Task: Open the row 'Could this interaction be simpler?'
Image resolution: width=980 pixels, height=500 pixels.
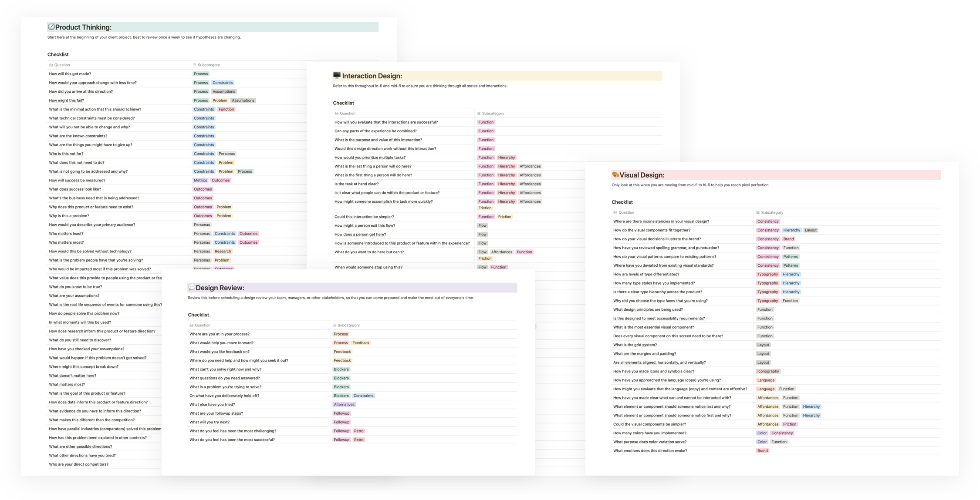Action: click(x=364, y=217)
